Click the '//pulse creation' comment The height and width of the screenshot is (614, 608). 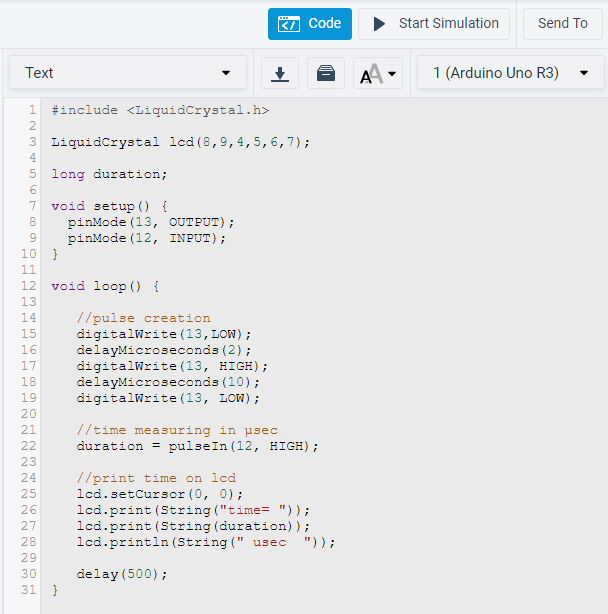click(x=143, y=318)
